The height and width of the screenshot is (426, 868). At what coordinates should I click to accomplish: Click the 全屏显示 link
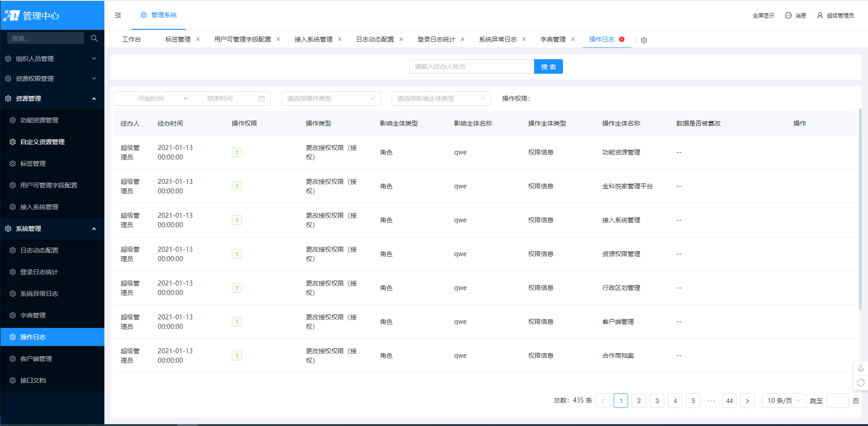tap(764, 15)
